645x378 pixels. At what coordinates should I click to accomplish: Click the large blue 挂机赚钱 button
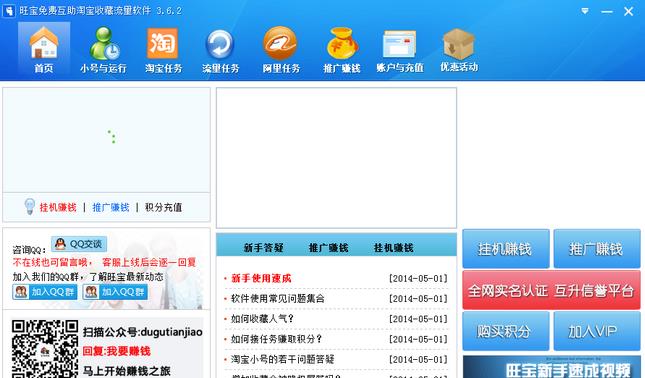point(506,249)
